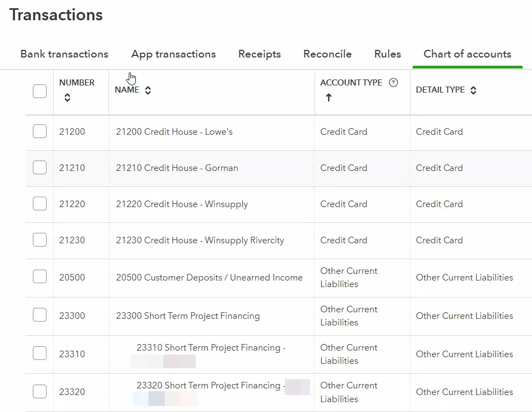This screenshot has width=532, height=412.
Task: Click 23300 Short Term Project Financing row
Action: (x=187, y=316)
